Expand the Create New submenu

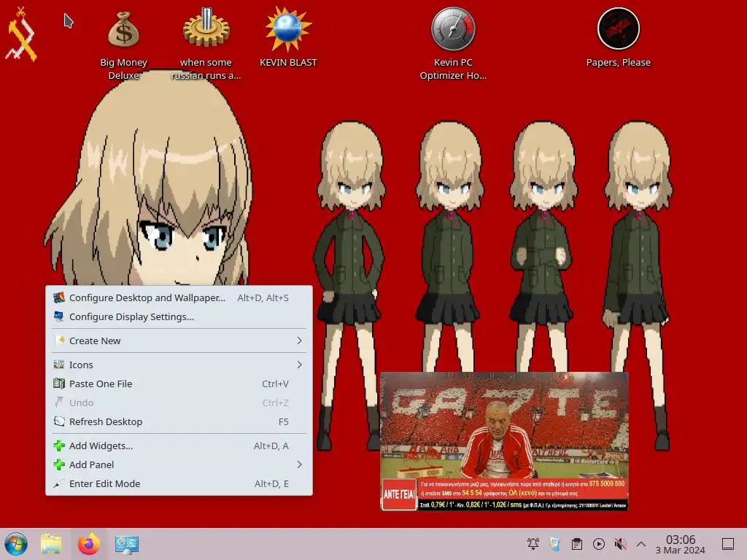click(179, 341)
